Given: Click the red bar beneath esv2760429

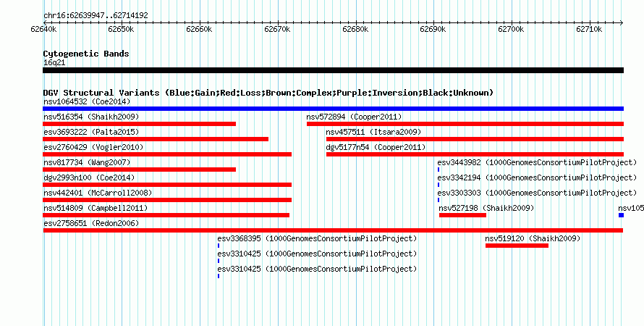Looking at the screenshot, I should click(167, 154).
